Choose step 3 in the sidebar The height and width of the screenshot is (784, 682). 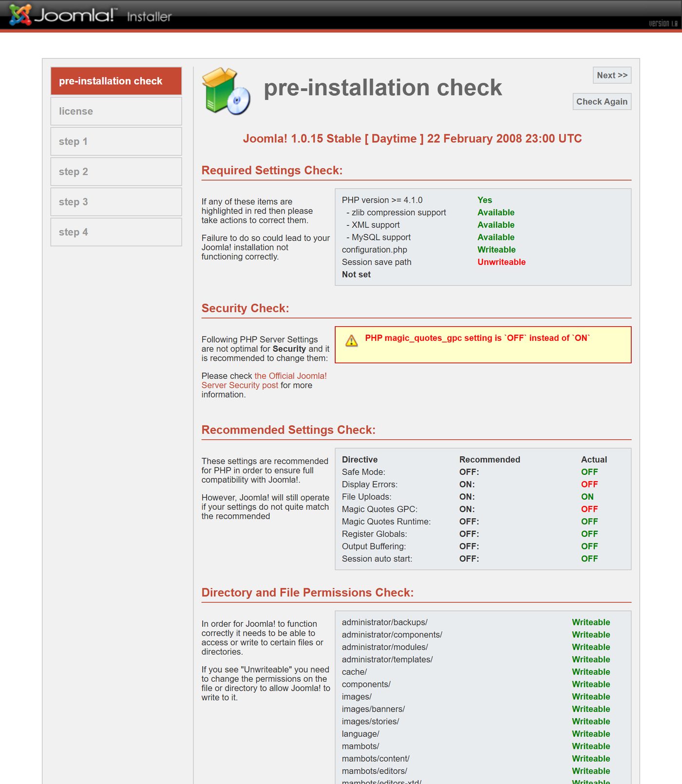[x=116, y=202]
